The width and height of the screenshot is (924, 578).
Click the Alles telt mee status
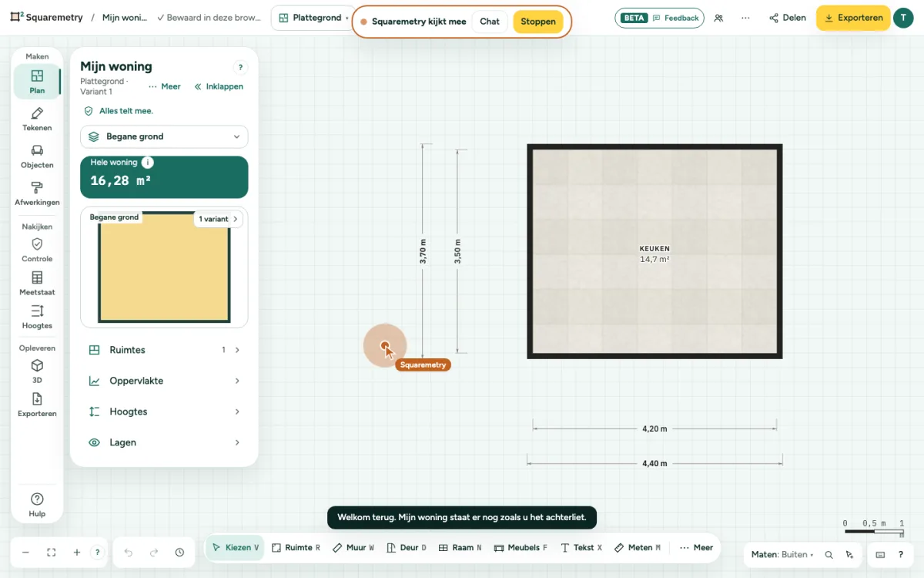click(x=119, y=111)
